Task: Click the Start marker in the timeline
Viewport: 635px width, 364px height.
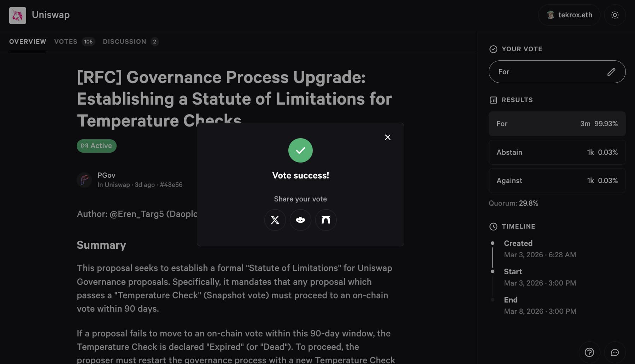Action: (x=493, y=271)
